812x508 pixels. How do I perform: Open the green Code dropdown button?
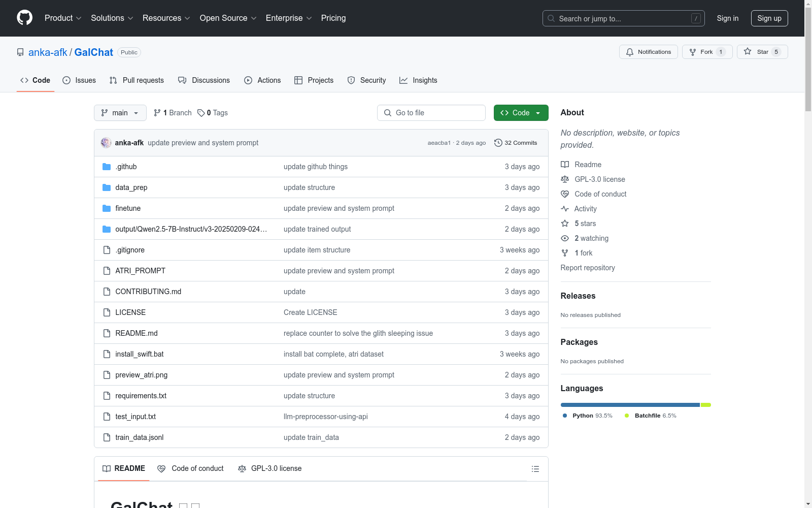click(521, 113)
